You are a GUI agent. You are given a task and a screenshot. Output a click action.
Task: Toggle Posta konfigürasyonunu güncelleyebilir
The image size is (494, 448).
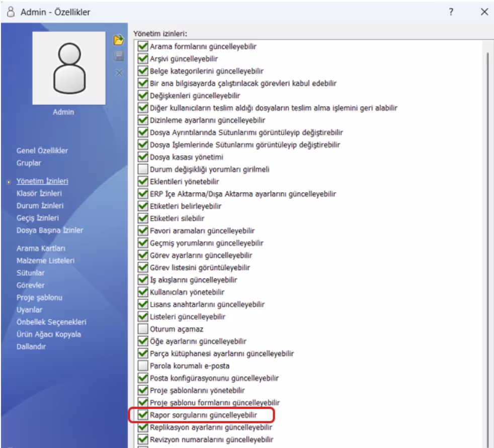[143, 378]
